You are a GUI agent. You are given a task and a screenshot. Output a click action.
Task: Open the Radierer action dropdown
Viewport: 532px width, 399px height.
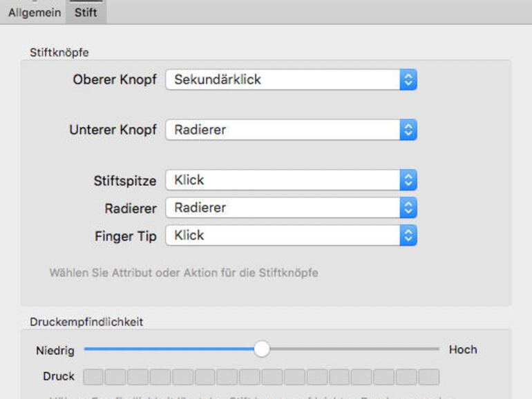click(283, 208)
